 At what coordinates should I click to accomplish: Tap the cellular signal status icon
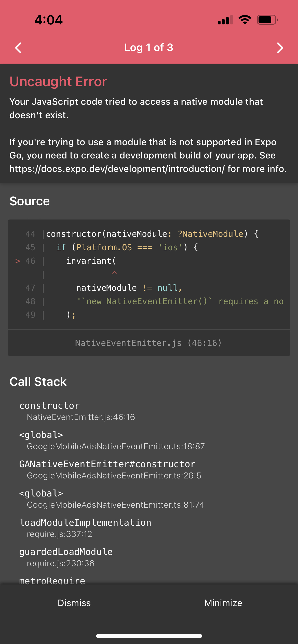pyautogui.click(x=225, y=20)
